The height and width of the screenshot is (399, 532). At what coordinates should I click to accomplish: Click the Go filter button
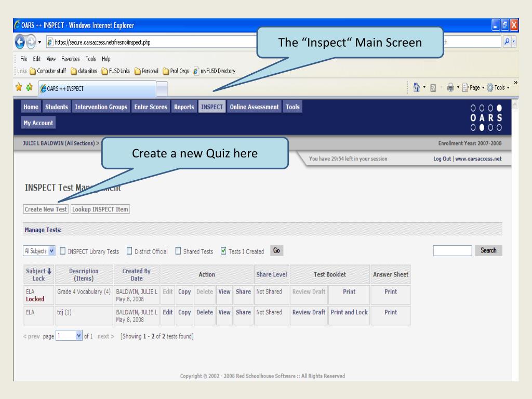click(x=276, y=250)
